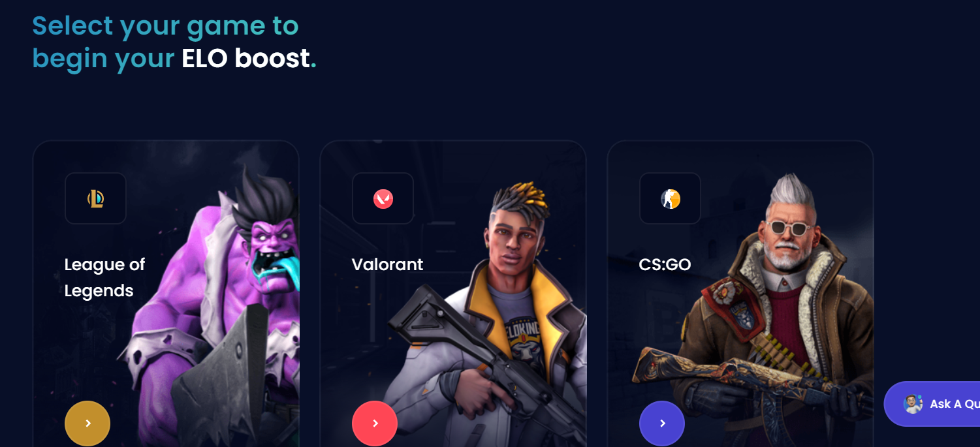Viewport: 980px width, 447px height.
Task: Select the CS:GO card title
Action: pos(665,264)
